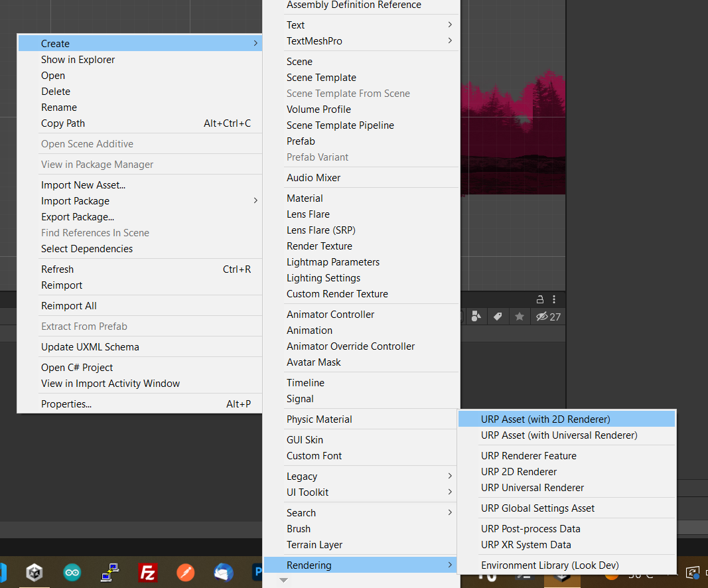This screenshot has height=588, width=708.
Task: Click the label filter tag icon
Action: tap(498, 317)
